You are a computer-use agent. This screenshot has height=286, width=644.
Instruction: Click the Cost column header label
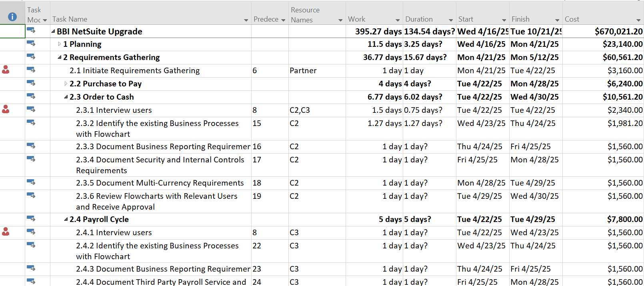pos(572,19)
